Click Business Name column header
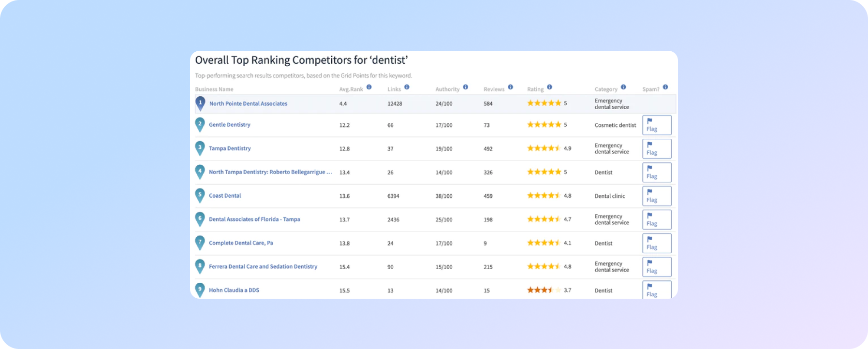This screenshot has width=868, height=349. point(214,89)
